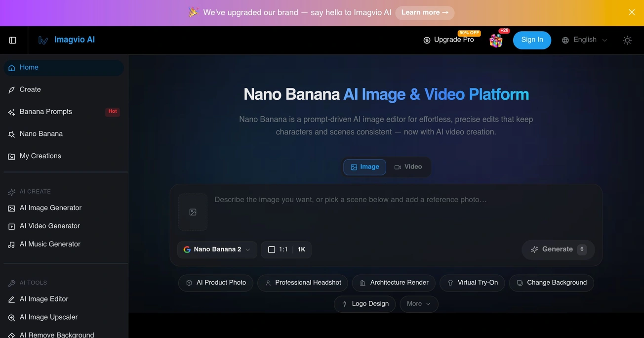The width and height of the screenshot is (644, 338).
Task: Click the sparkle icon beside Banana Prompts
Action: coord(11,112)
